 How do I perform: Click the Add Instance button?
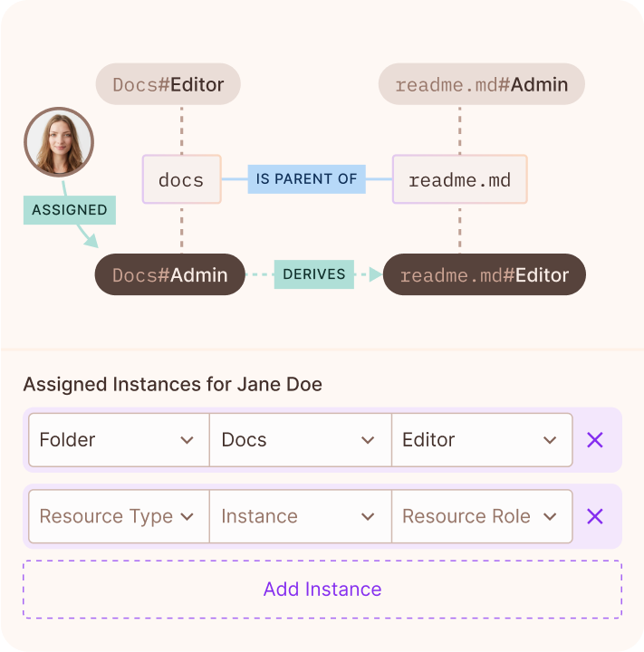[x=322, y=590]
